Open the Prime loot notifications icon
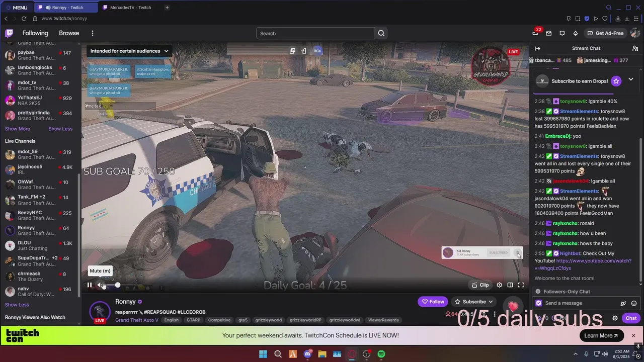 point(535,33)
